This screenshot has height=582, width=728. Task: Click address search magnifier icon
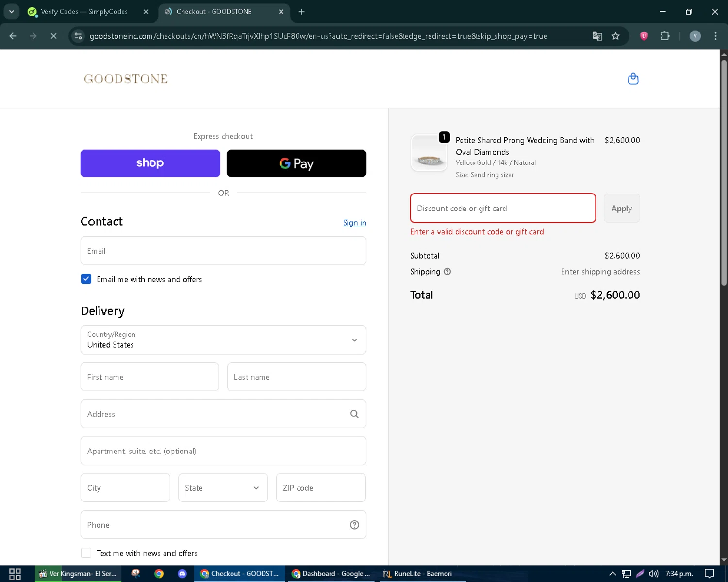[x=354, y=414]
